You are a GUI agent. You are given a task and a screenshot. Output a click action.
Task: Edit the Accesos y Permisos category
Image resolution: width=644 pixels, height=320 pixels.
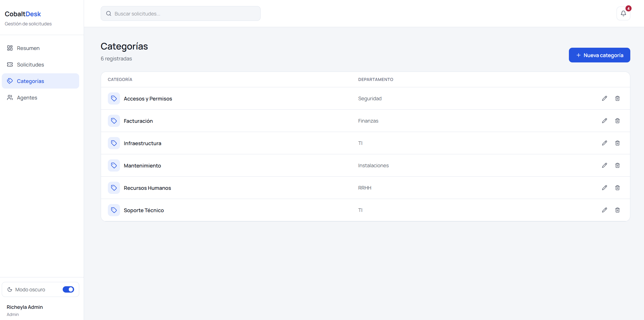click(604, 98)
